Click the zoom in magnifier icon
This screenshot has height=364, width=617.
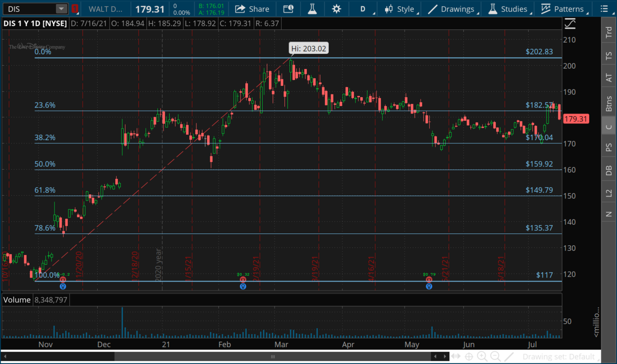click(x=482, y=356)
